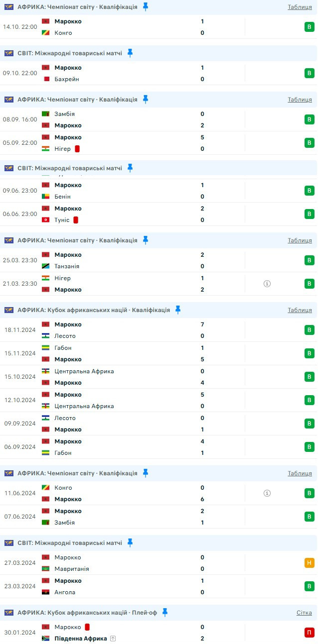Open Таблиця link in the topmost header
The image size is (318, 644).
pos(300,7)
